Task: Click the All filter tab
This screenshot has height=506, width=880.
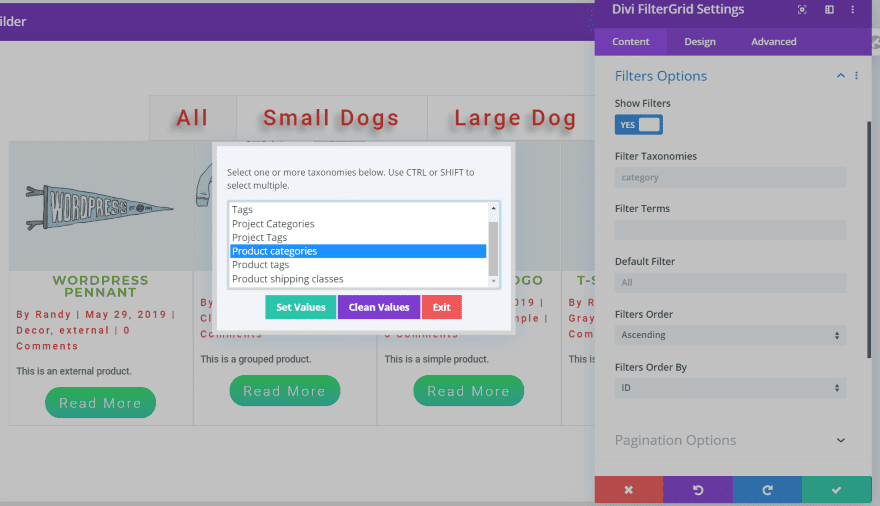Action: coord(192,118)
